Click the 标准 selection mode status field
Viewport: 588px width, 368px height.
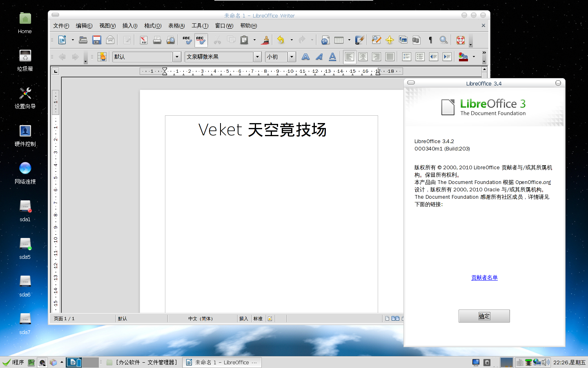(258, 319)
